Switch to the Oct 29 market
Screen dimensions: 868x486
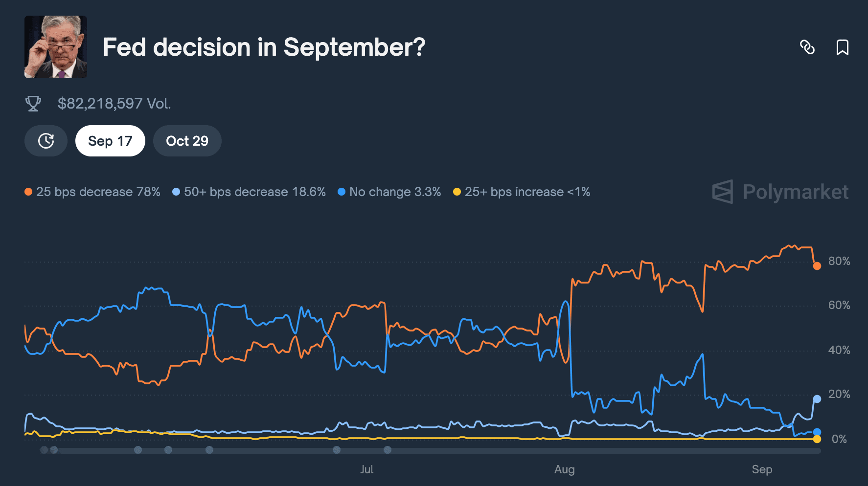click(x=187, y=141)
